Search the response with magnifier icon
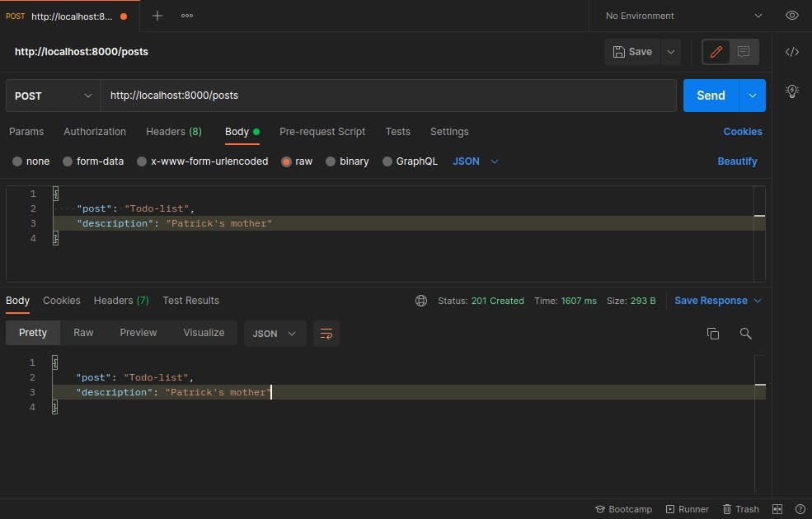 pyautogui.click(x=746, y=334)
